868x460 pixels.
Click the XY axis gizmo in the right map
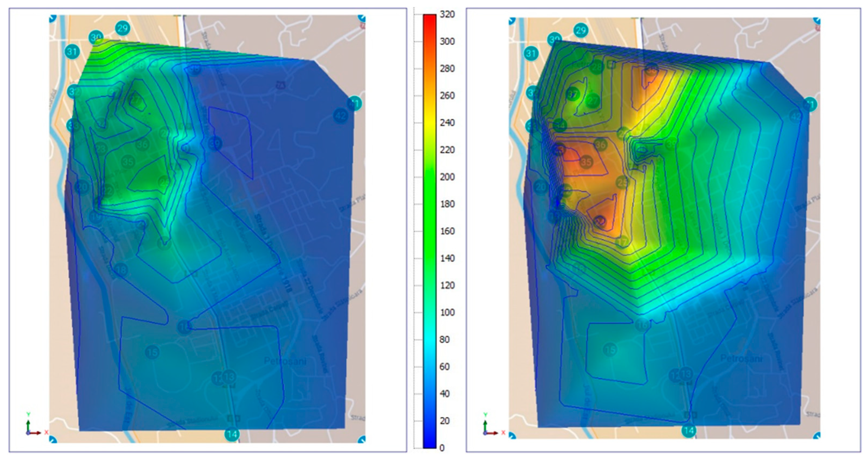point(488,428)
